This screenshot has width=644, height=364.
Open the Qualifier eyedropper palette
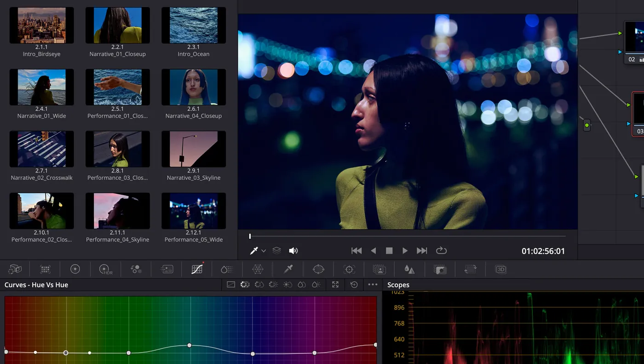click(288, 269)
